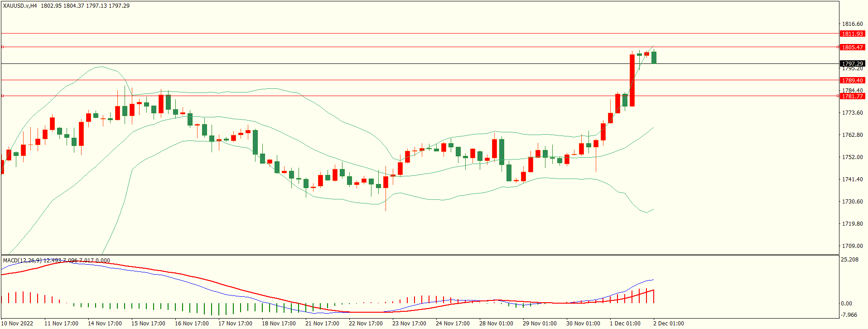Viewport: 868px width, 329px height.
Task: Click the left handle of the 1781.77 line
Action: pos(2,96)
